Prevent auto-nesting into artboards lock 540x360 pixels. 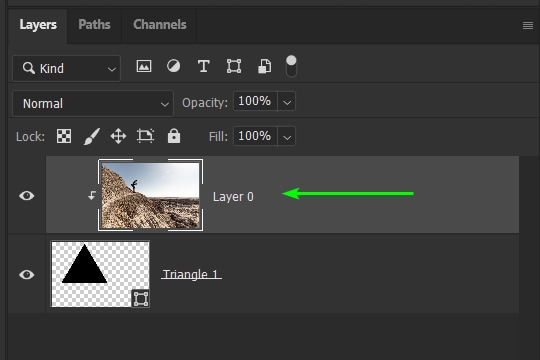pyautogui.click(x=145, y=136)
